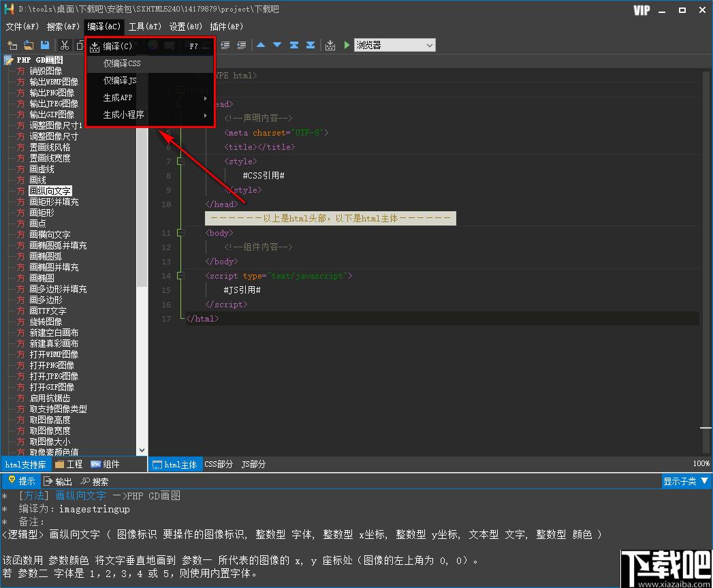The height and width of the screenshot is (588, 713).
Task: Click the #CSS引用# code line
Action: coord(264,176)
